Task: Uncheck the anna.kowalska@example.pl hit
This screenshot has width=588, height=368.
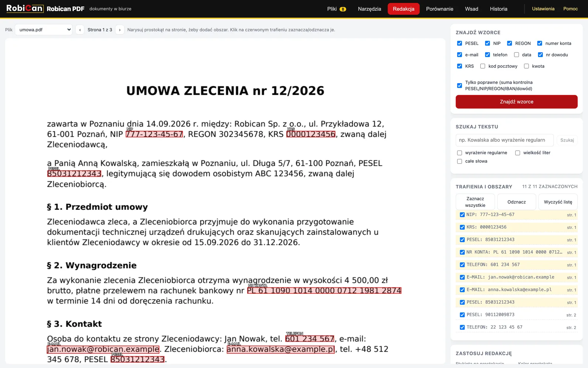Action: (462, 290)
